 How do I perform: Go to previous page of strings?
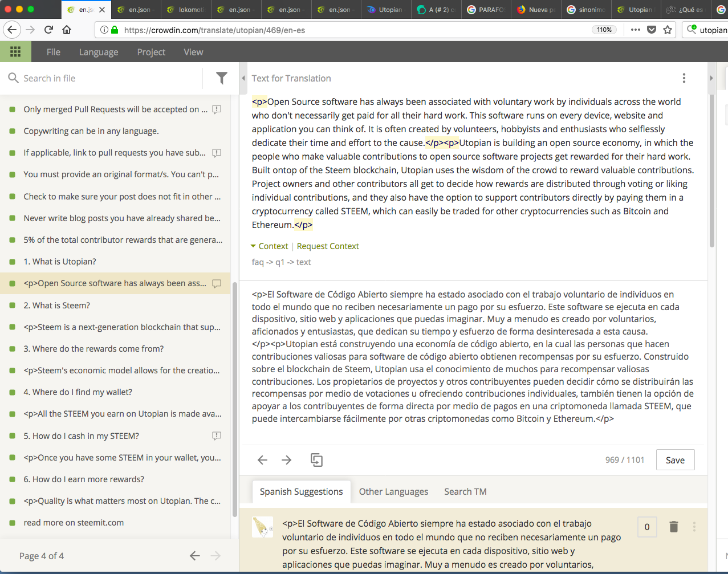pos(195,556)
